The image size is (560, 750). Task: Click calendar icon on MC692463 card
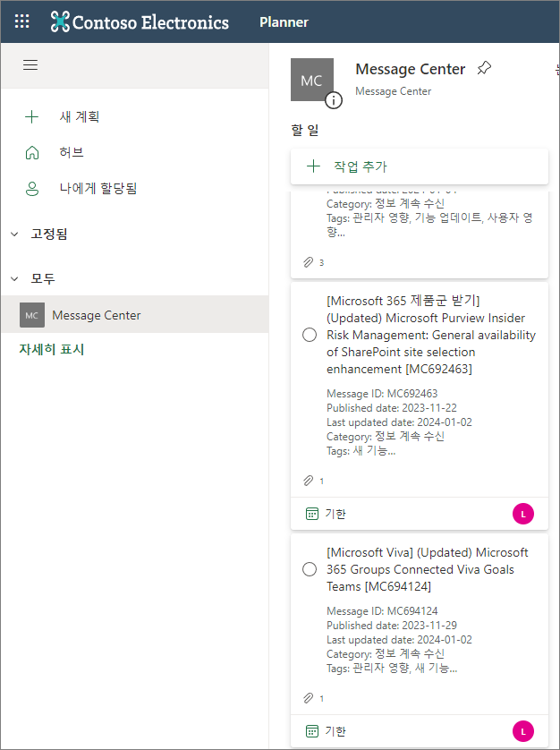(312, 515)
